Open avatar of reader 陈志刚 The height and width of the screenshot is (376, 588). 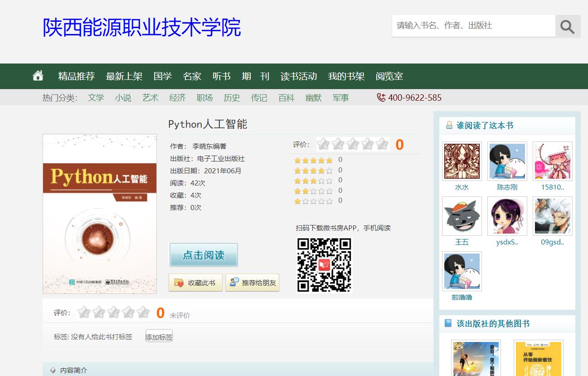click(x=507, y=161)
